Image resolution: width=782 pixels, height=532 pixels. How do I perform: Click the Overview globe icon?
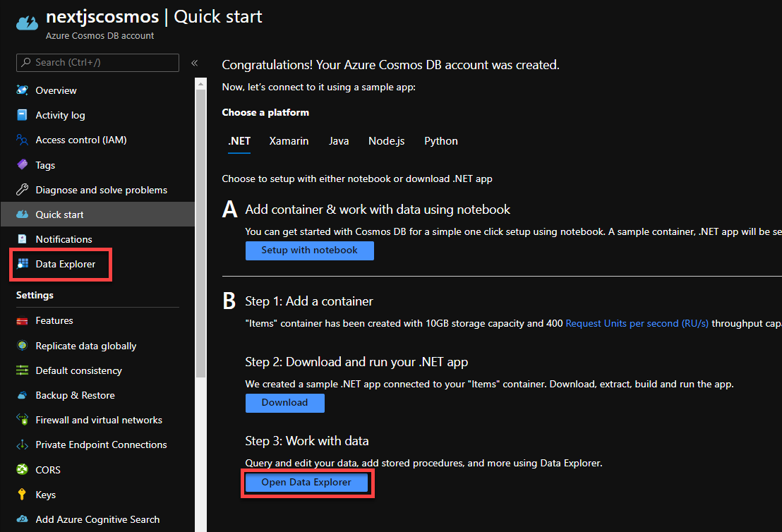point(23,90)
